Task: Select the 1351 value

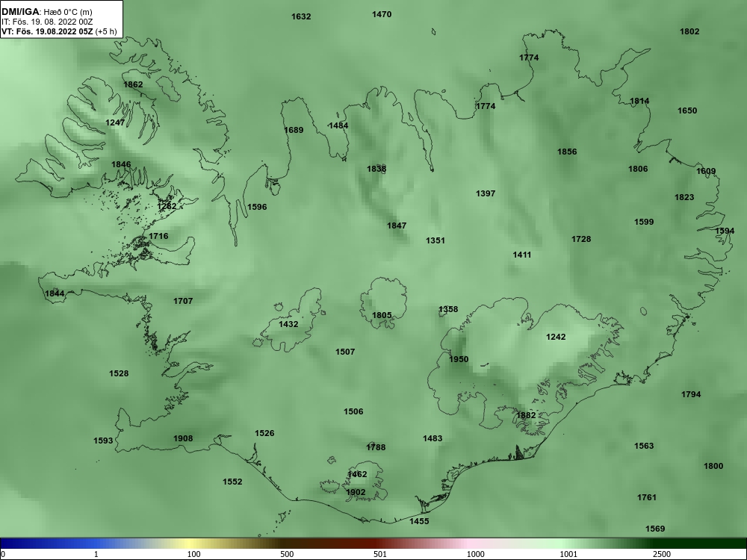Action: [x=435, y=240]
